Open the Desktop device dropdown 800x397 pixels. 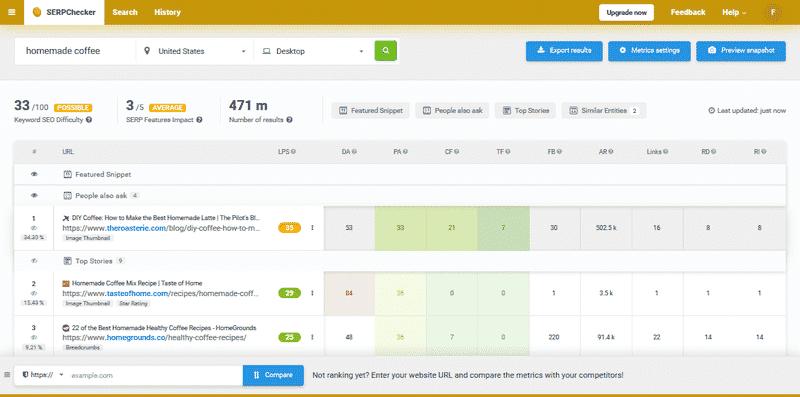(x=312, y=51)
